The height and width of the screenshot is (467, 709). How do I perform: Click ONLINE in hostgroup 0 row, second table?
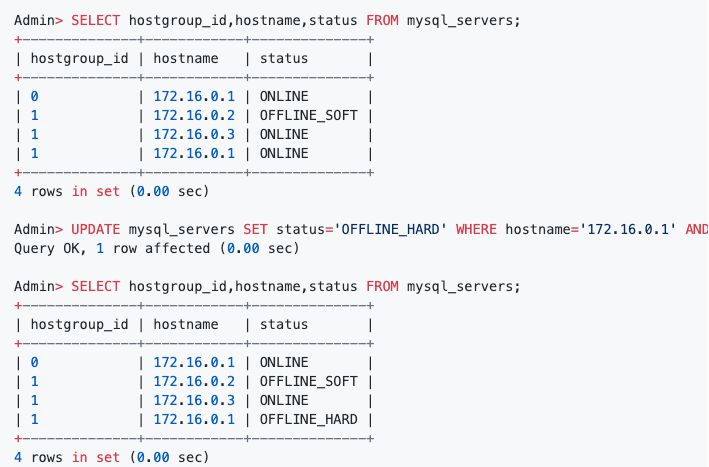284,362
